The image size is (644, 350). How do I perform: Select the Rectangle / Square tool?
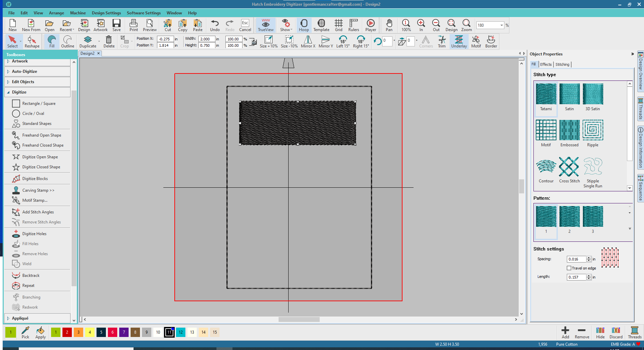pos(39,104)
